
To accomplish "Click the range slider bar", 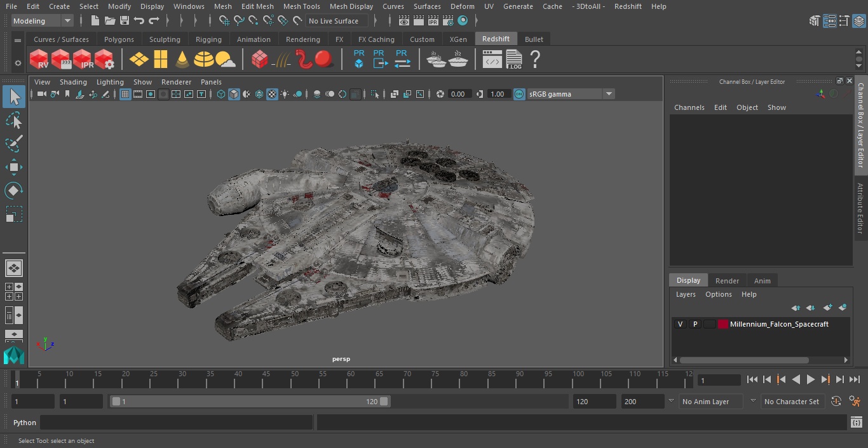I will tap(250, 402).
